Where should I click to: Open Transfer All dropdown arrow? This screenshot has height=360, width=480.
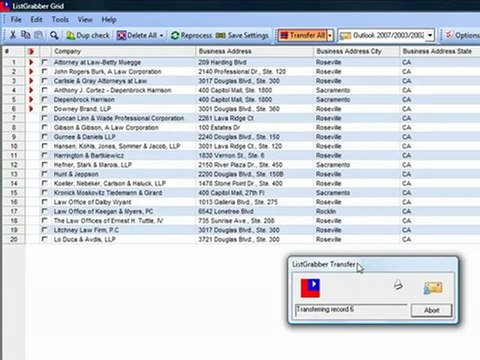pyautogui.click(x=330, y=35)
